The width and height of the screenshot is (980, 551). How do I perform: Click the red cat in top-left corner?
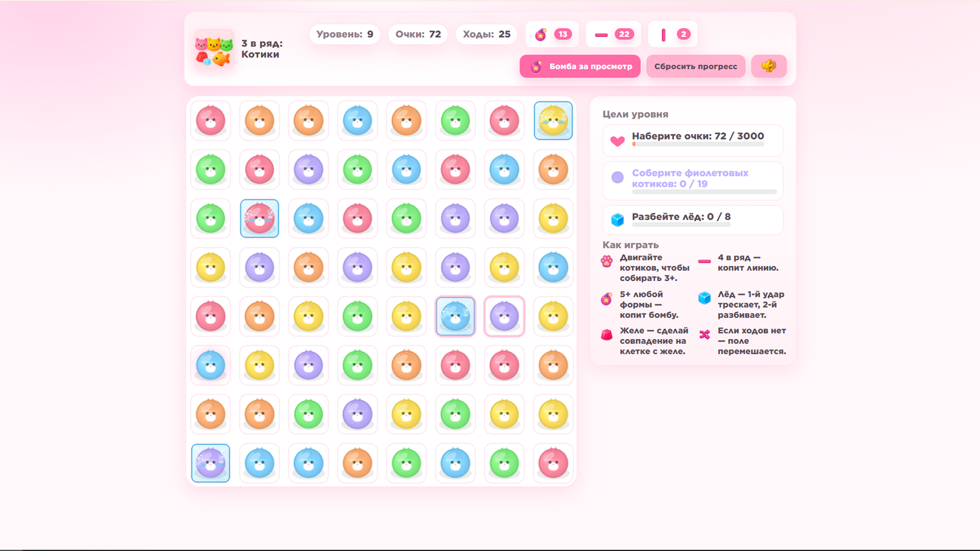tap(210, 120)
